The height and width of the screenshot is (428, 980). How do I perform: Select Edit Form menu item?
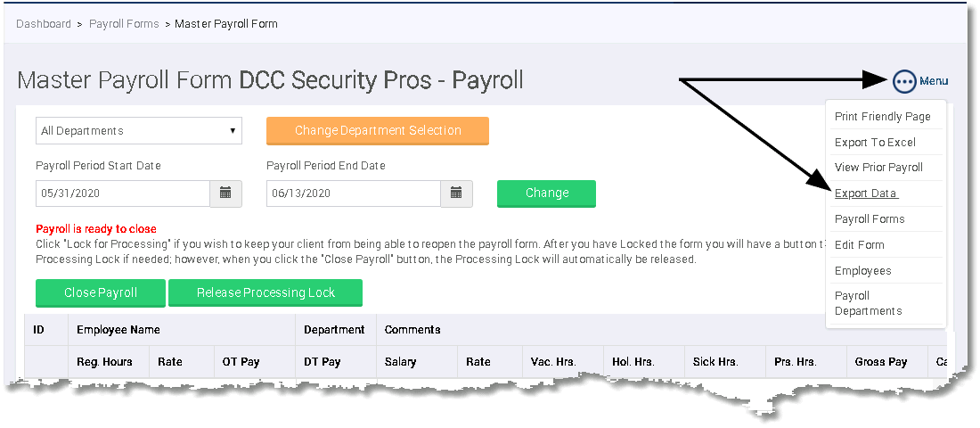860,244
